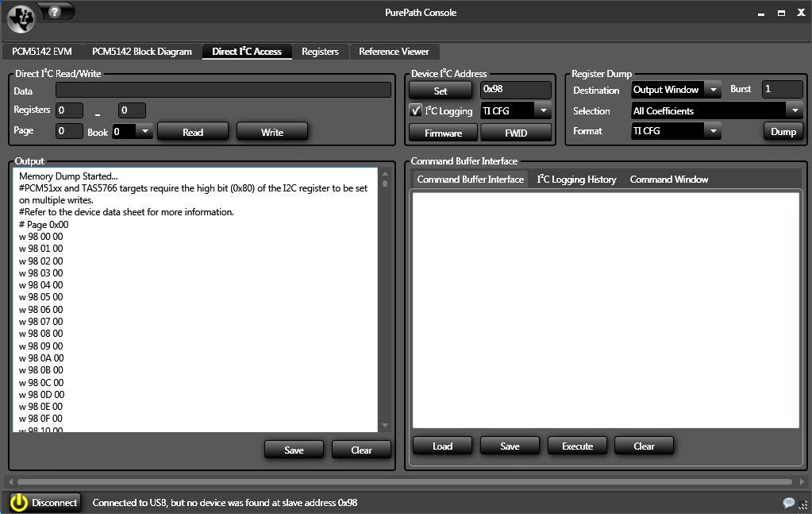Click the Texas Instruments logo icon
Viewport: 812px width, 514px height.
pyautogui.click(x=21, y=19)
